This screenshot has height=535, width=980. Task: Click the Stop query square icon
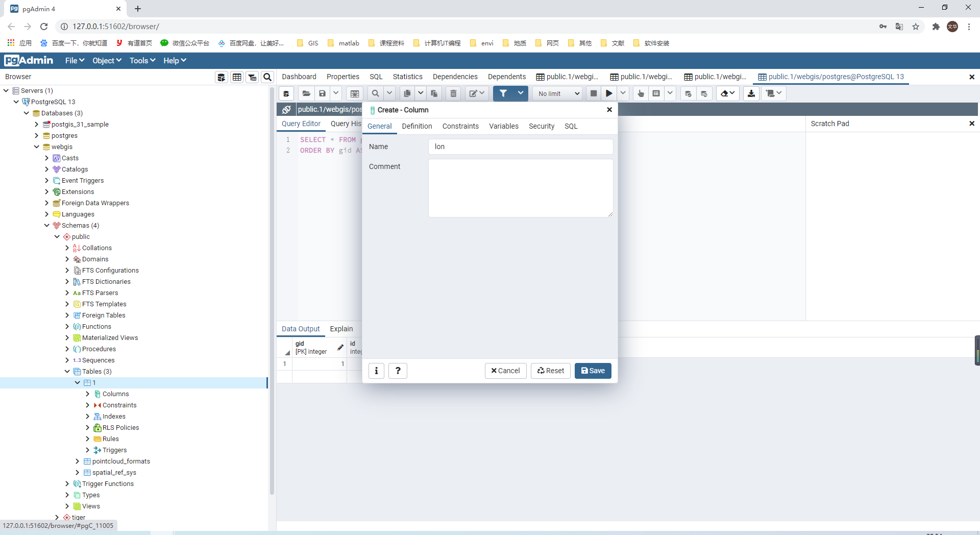tap(594, 93)
